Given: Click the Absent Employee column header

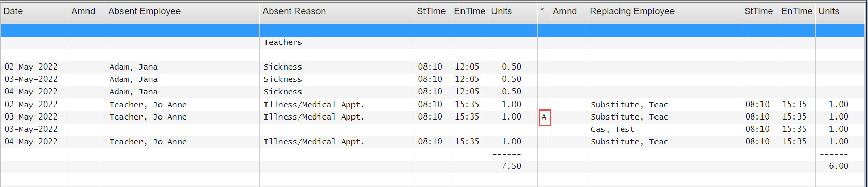Looking at the screenshot, I should (182, 12).
